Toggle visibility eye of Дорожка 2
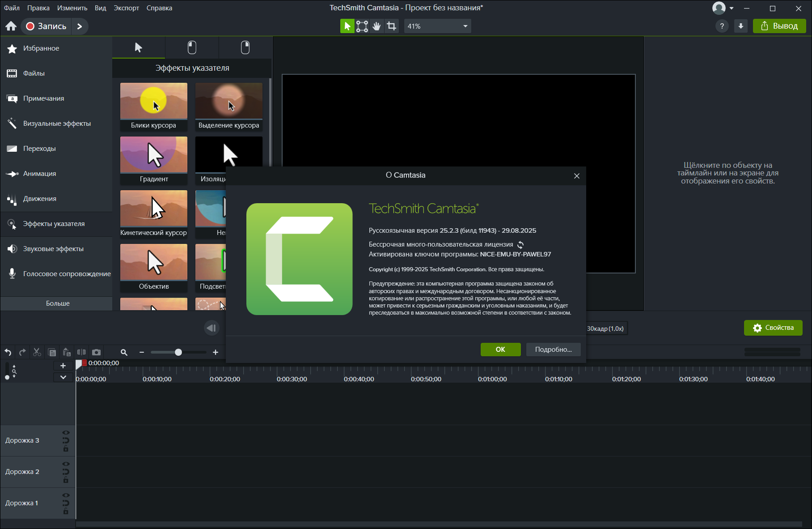The image size is (812, 529). (66, 464)
